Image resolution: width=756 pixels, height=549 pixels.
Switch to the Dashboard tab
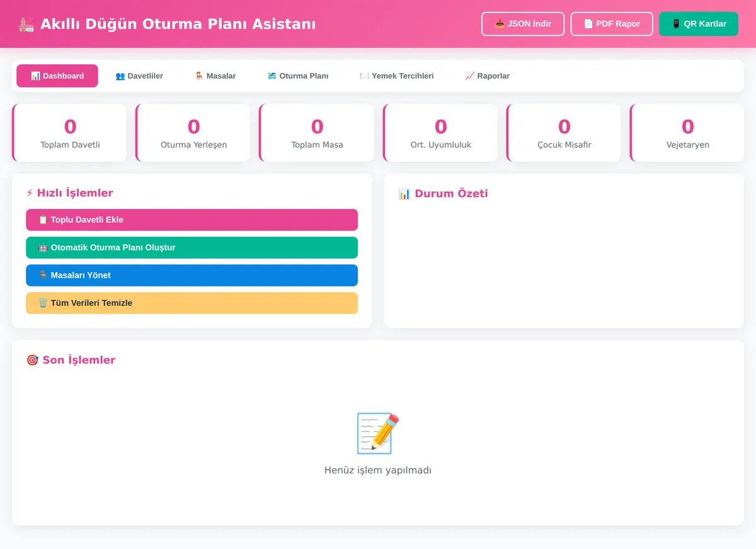pos(57,76)
